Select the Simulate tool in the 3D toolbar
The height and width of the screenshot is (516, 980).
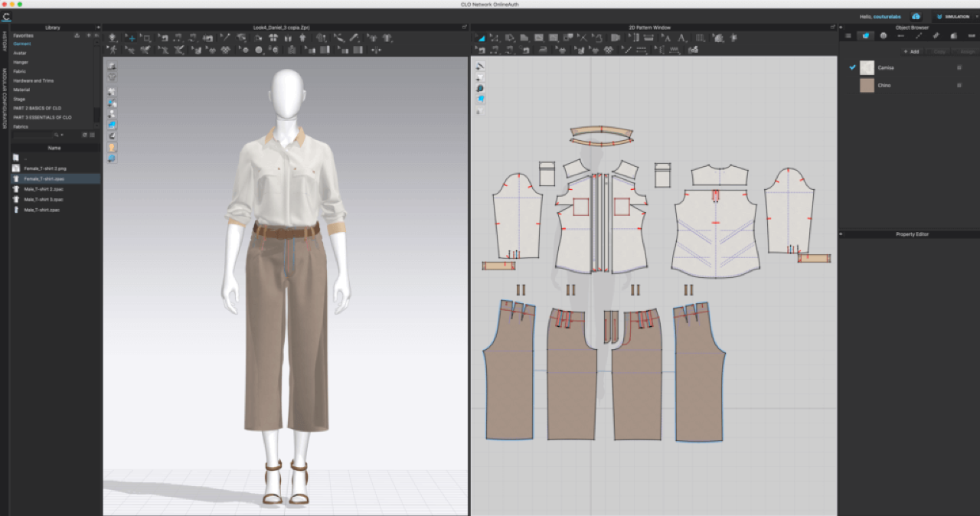[112, 39]
